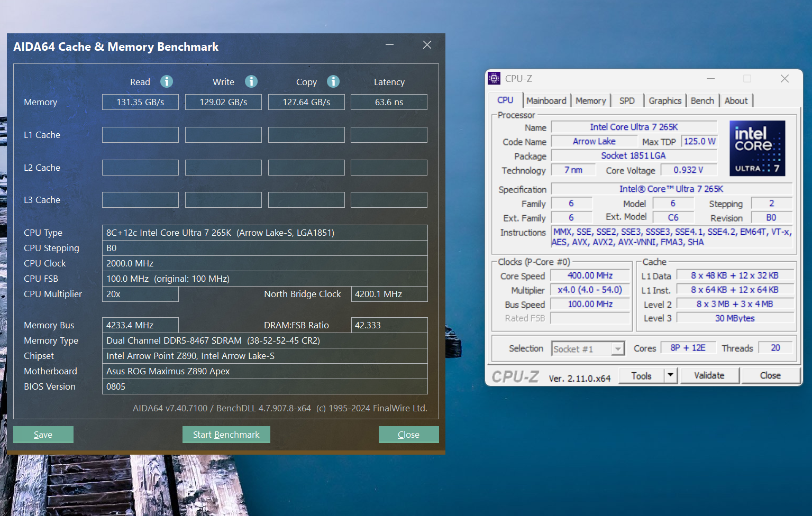
Task: Switch to the Mainboard tab in CPU-Z
Action: click(x=546, y=100)
